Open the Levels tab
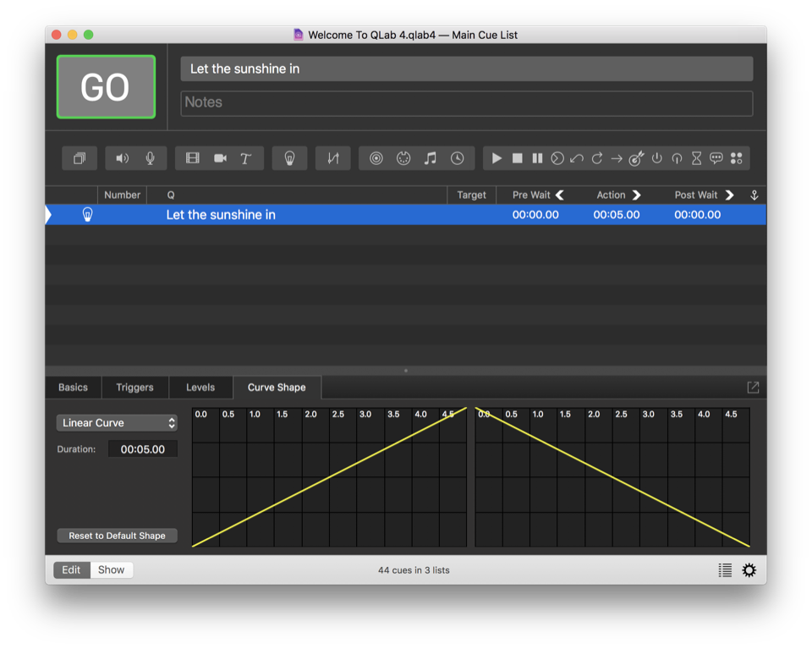Image resolution: width=812 pixels, height=649 pixels. pos(200,388)
